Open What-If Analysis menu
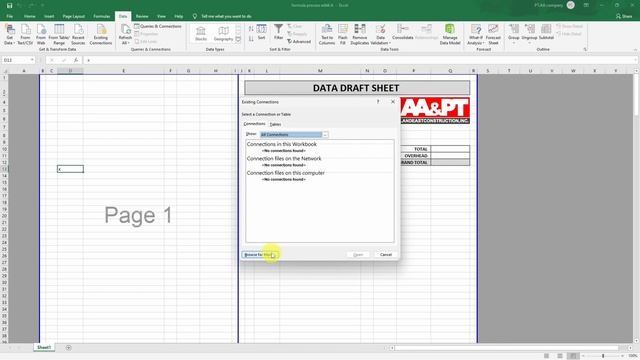This screenshot has width=640, height=360. [x=476, y=34]
